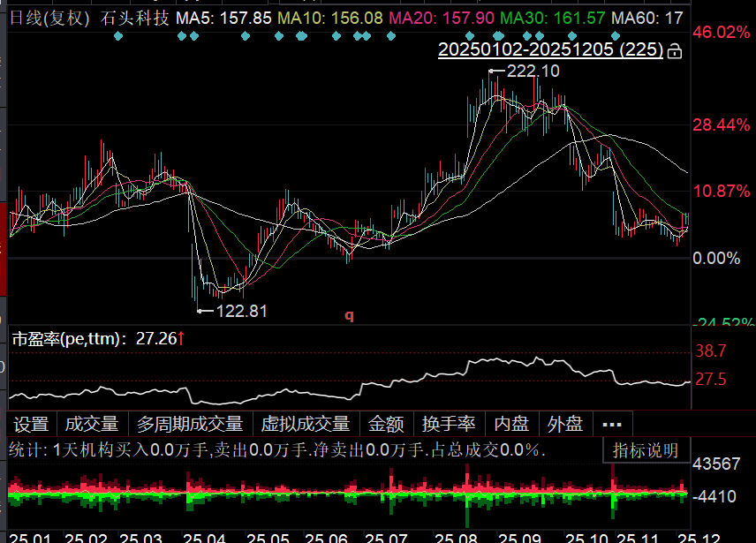Switch to the 金额 tab

(x=386, y=424)
